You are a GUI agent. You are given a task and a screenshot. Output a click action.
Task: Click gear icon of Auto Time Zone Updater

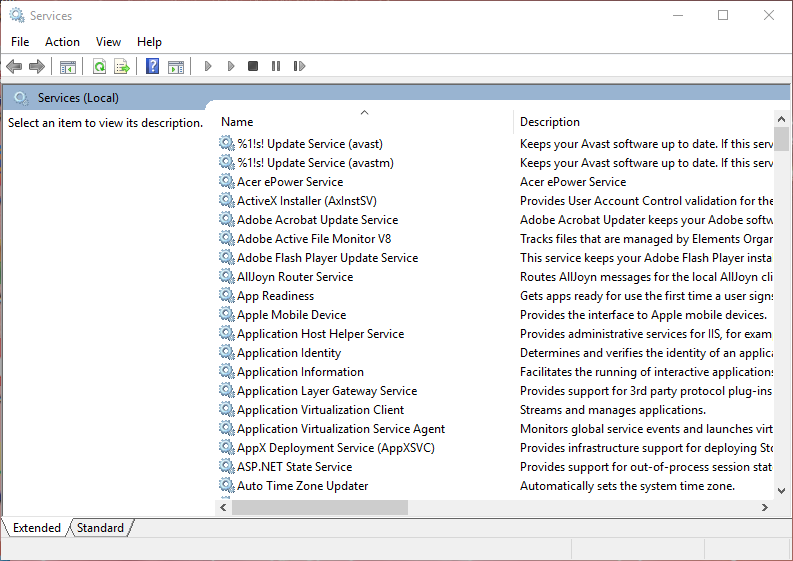227,485
